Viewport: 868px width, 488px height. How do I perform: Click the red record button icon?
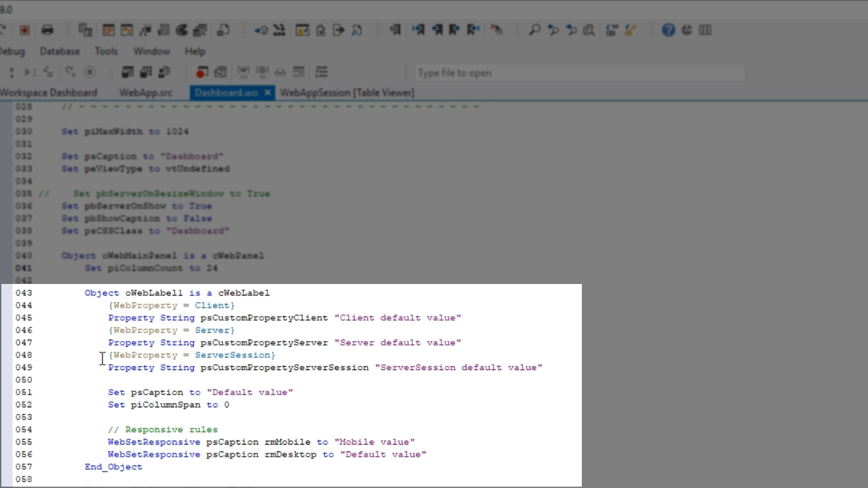24,30
